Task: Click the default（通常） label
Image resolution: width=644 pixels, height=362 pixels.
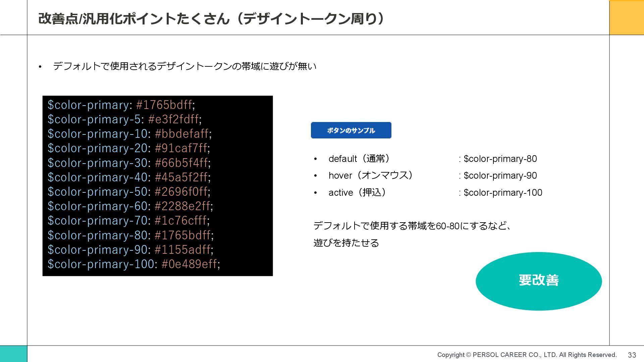Action: coord(360,159)
